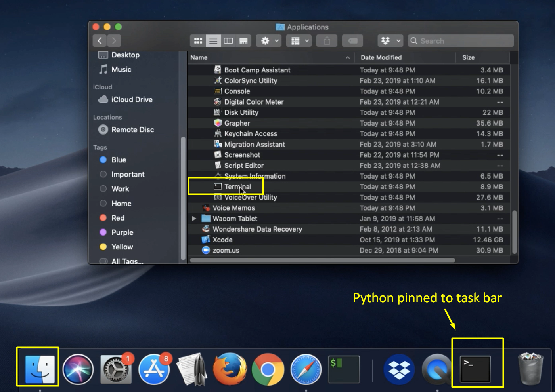Activate Siri from the Dock
Viewport: 555px width, 392px height.
click(x=78, y=369)
